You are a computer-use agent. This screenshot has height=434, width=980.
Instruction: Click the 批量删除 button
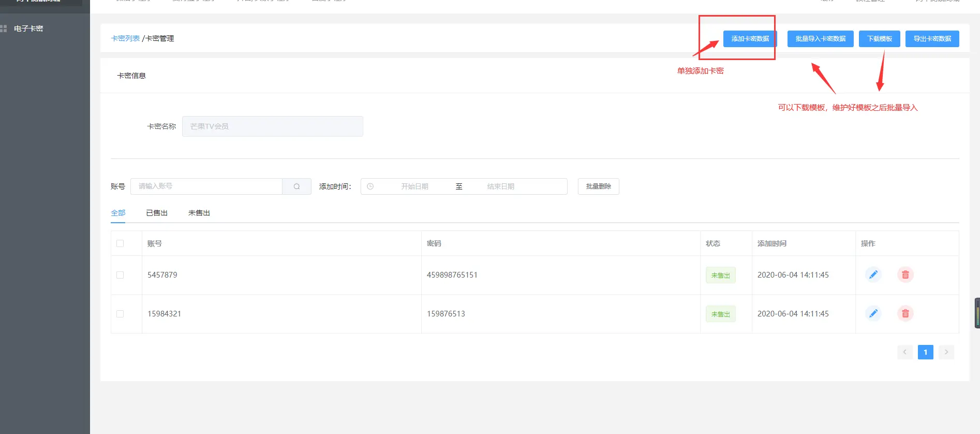[x=599, y=186]
